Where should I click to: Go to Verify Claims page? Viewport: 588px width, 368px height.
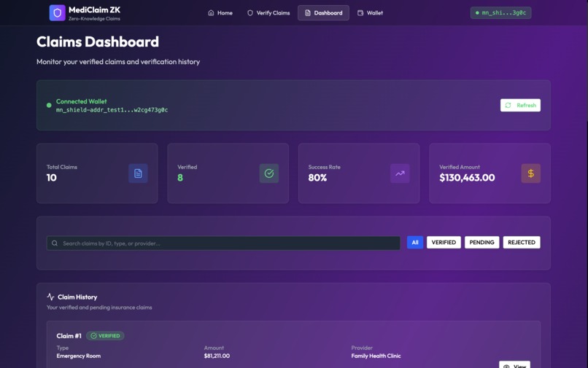pos(268,12)
